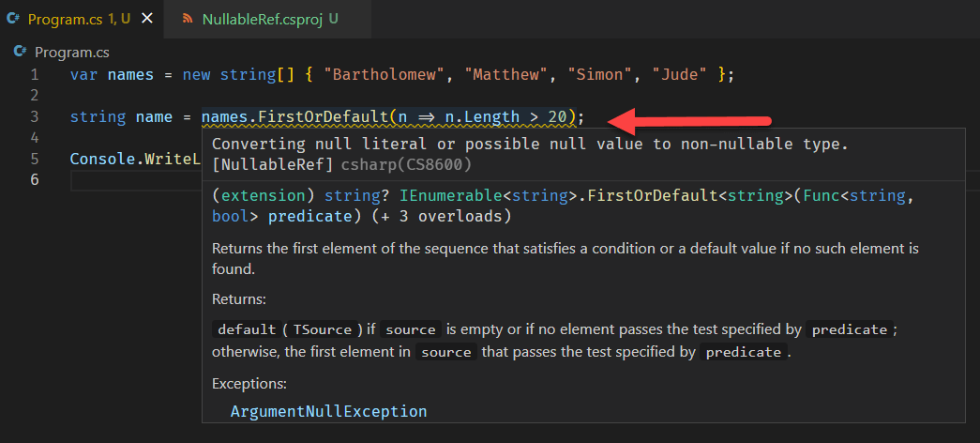Screen dimensions: 980x443
Task: Click ArgumentNullException in the hover tooltip
Action: 328,411
